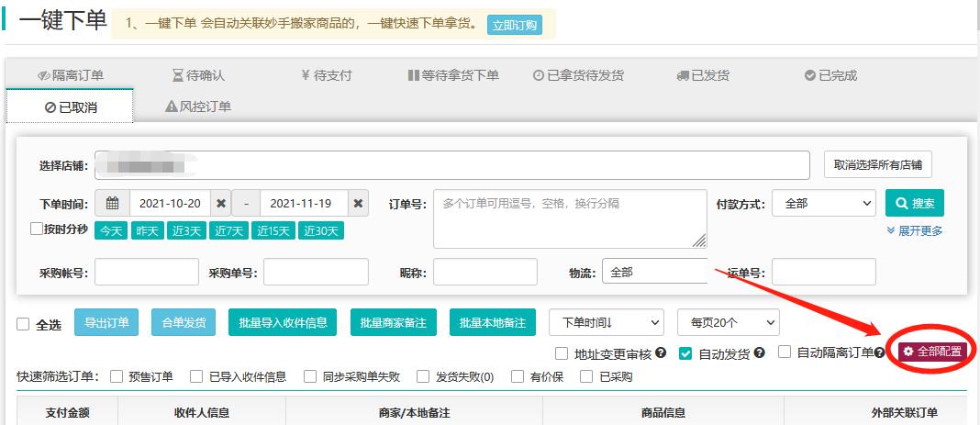Select 今天 quick date range
Screen dimensions: 980x425
[x=111, y=230]
